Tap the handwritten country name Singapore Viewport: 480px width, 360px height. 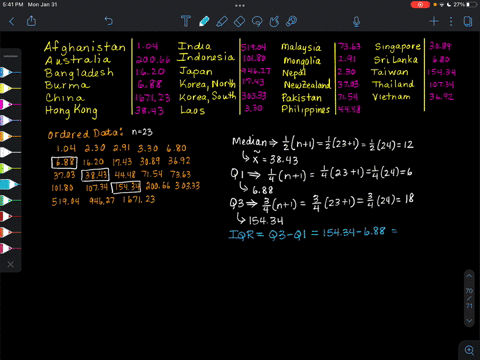(x=397, y=47)
